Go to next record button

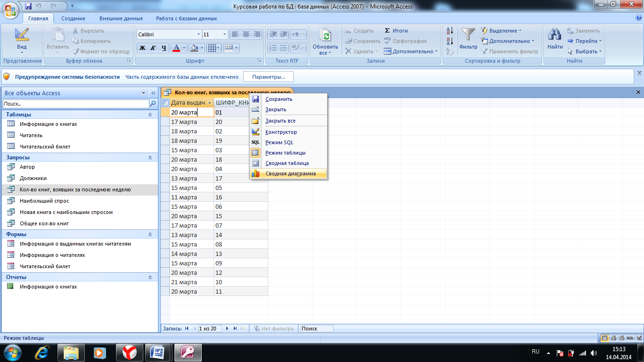coord(227,329)
